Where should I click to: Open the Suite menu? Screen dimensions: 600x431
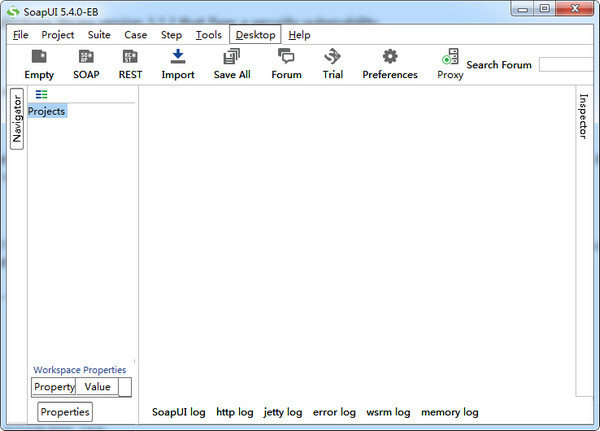(x=99, y=35)
